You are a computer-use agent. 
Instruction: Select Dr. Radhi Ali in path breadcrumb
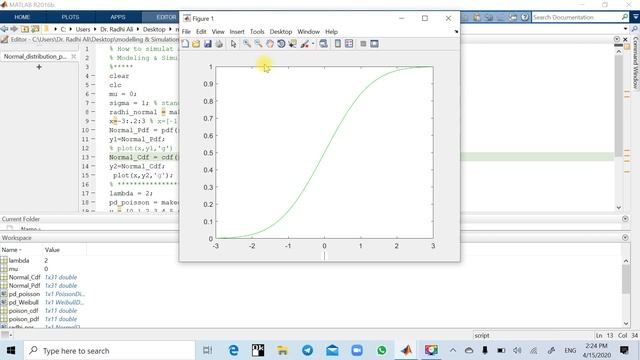(116, 29)
